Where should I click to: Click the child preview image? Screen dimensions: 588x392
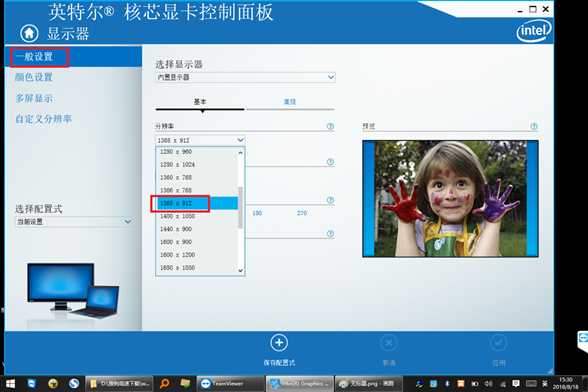(x=450, y=198)
